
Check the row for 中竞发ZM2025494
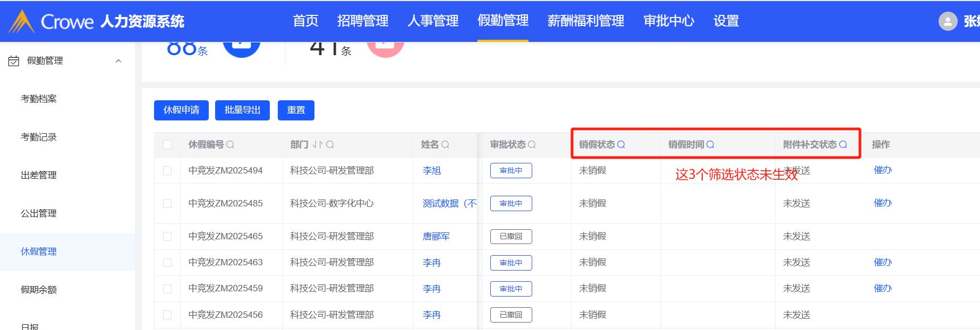[x=167, y=170]
